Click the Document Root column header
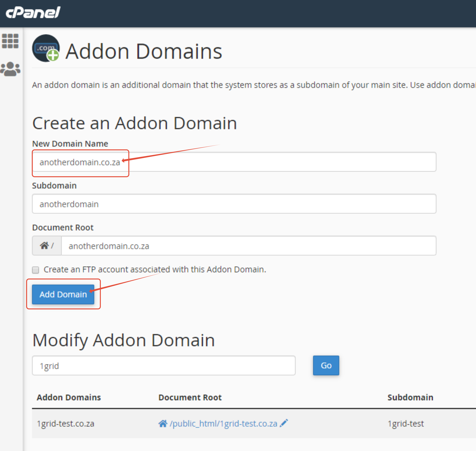The width and height of the screenshot is (476, 451). (190, 397)
